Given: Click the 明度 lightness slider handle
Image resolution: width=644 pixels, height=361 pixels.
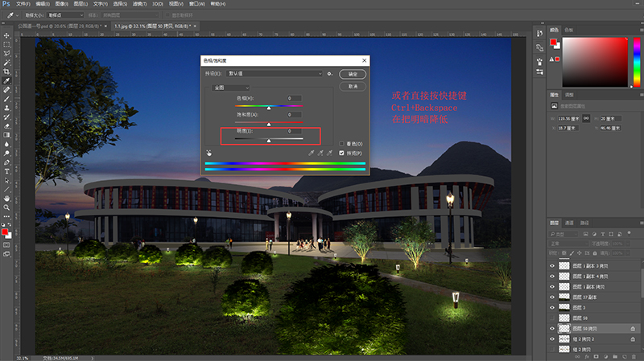Looking at the screenshot, I should click(x=268, y=140).
